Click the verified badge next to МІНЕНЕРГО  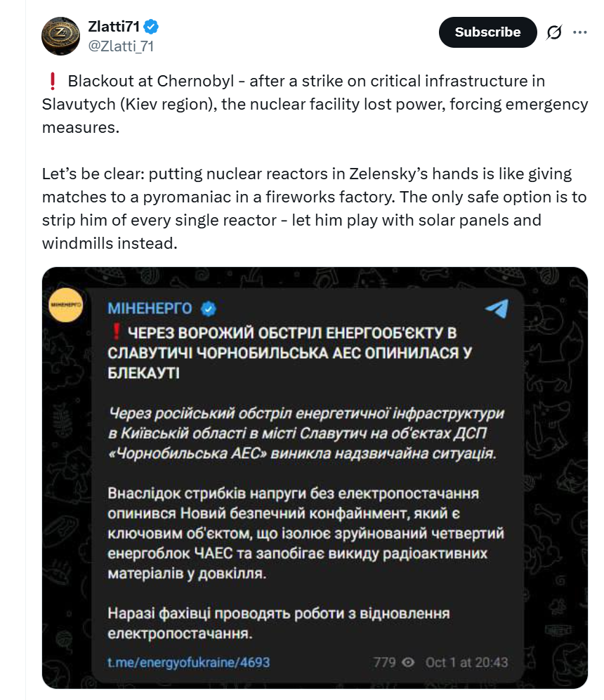(x=208, y=308)
